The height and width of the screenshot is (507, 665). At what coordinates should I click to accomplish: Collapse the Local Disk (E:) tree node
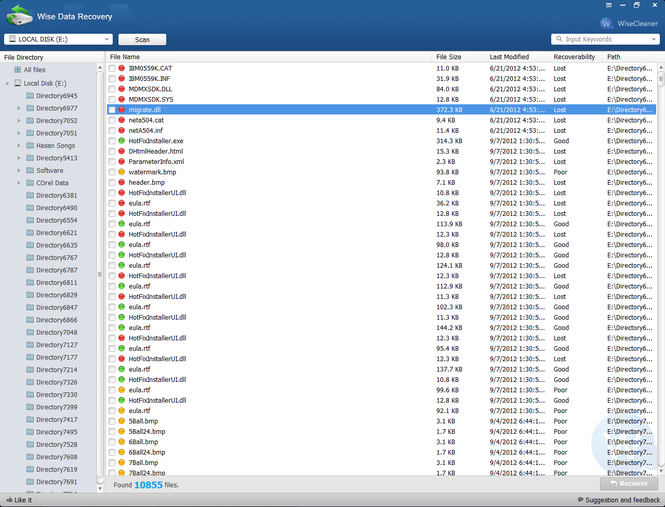tap(7, 84)
